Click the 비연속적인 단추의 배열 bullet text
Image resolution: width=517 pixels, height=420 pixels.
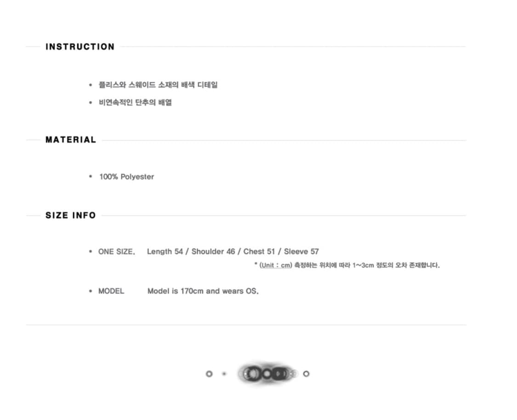coord(135,103)
